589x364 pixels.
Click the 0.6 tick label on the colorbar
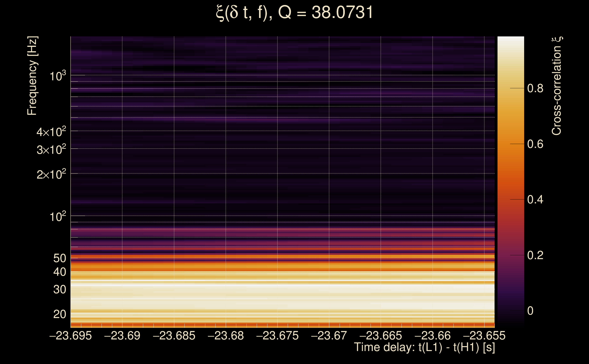pos(535,144)
